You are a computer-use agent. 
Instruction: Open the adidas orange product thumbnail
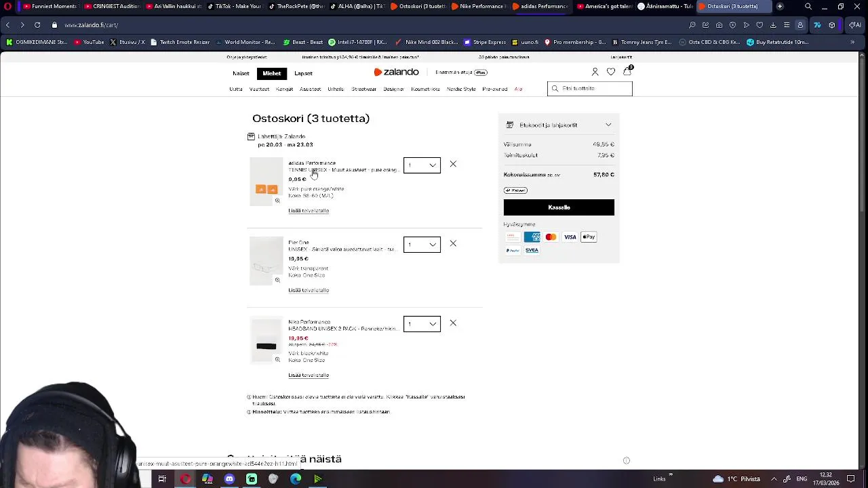(267, 182)
